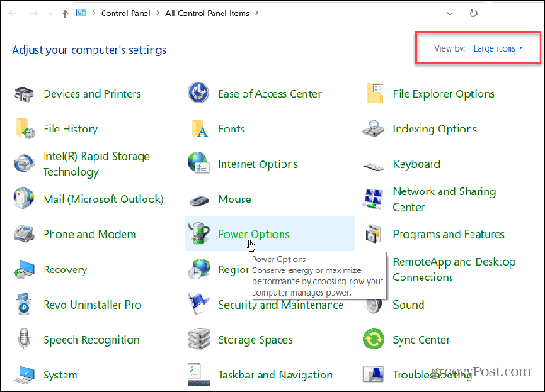Open Devices and Printers link
Viewport: 545px width, 392px height.
[92, 94]
